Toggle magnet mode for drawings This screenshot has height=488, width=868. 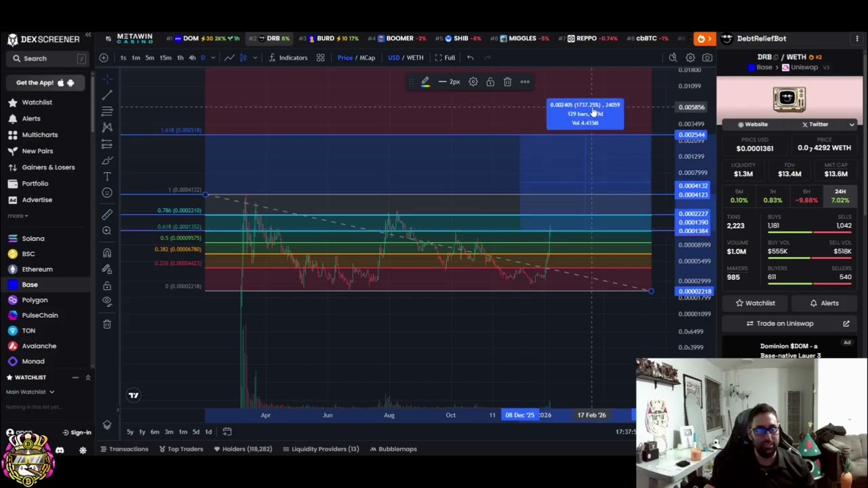point(107,253)
